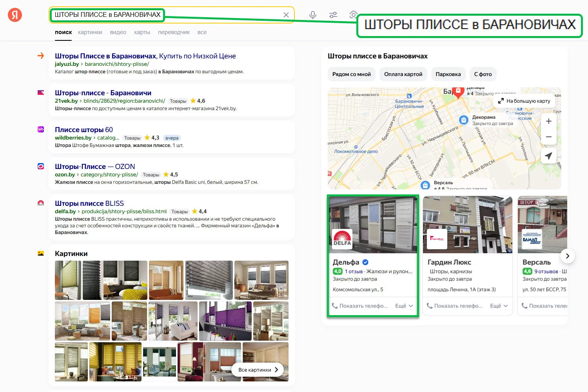This screenshot has width=588, height=392.
Task: Enable the 'Парковка' filter chip
Action: tap(448, 74)
